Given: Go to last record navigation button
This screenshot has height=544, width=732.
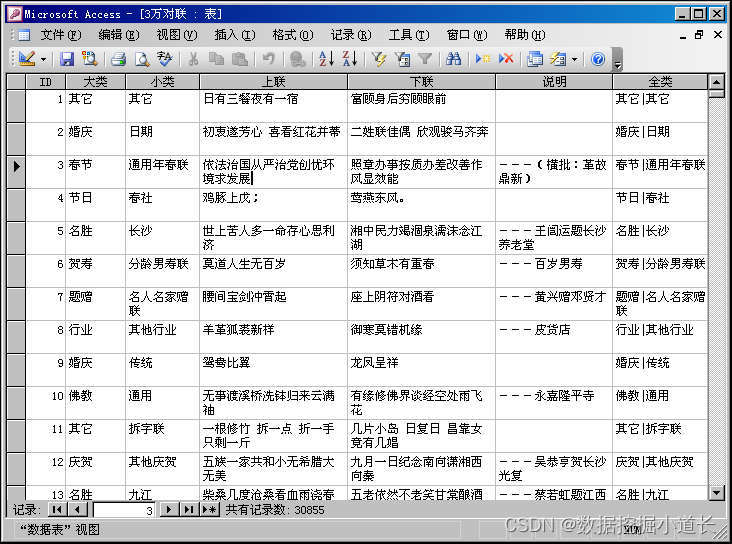Looking at the screenshot, I should click(189, 509).
